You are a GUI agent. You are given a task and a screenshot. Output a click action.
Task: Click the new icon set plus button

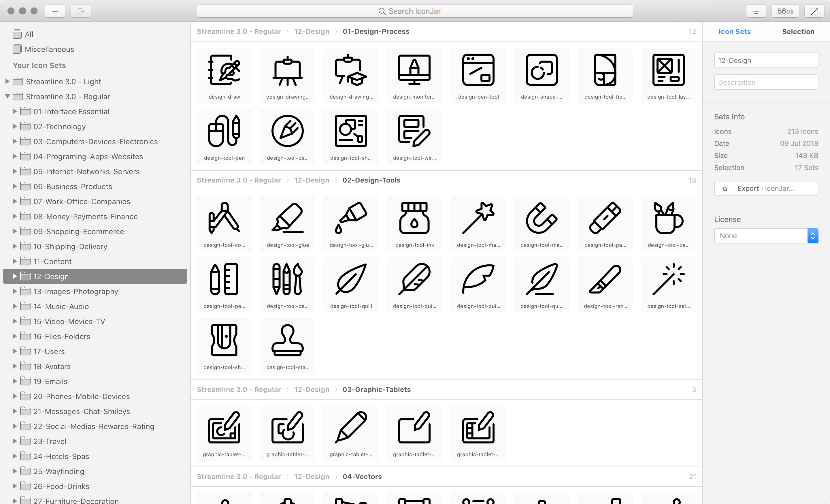(55, 11)
